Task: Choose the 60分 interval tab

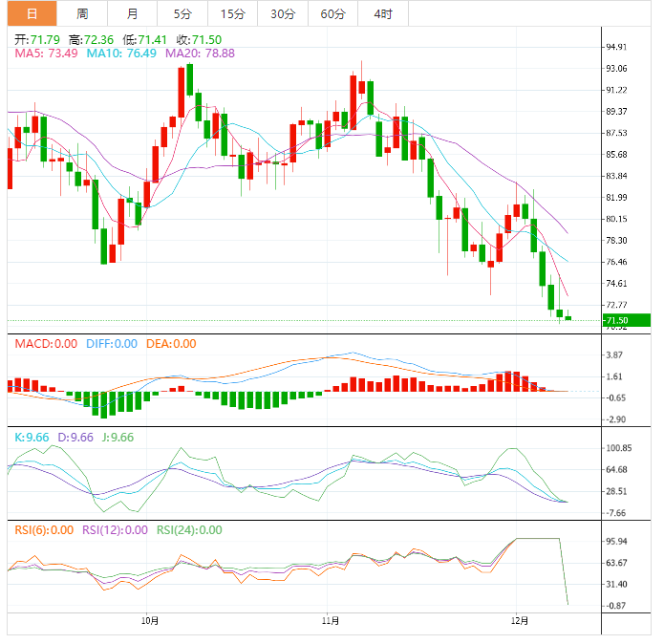Action: click(332, 13)
